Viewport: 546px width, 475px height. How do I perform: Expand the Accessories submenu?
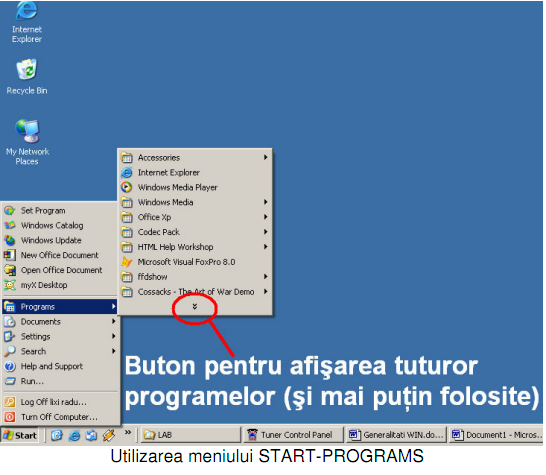point(195,157)
